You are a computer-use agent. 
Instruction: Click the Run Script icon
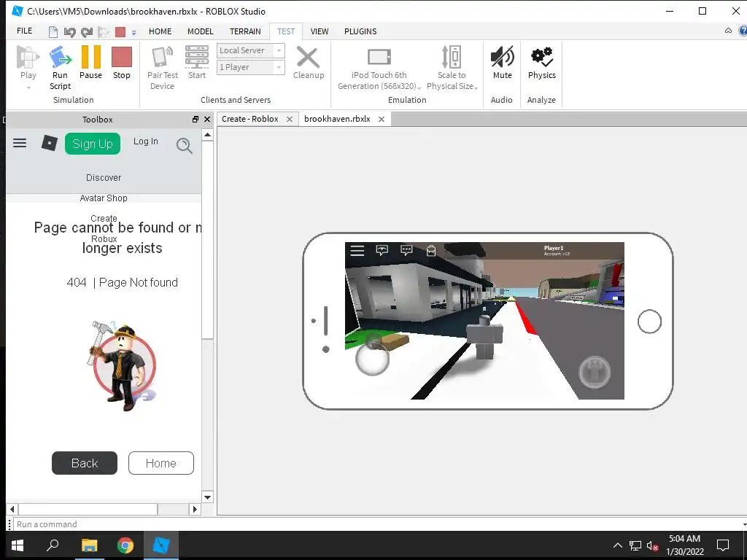60,57
